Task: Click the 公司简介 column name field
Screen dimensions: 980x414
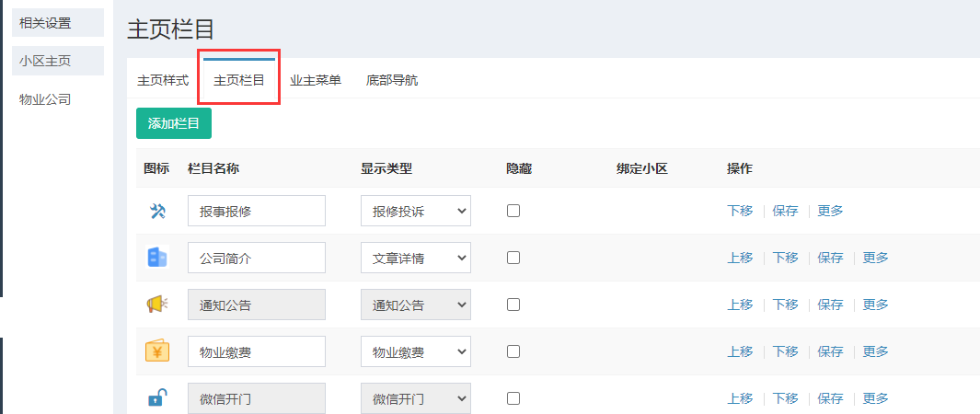Action: pos(257,258)
